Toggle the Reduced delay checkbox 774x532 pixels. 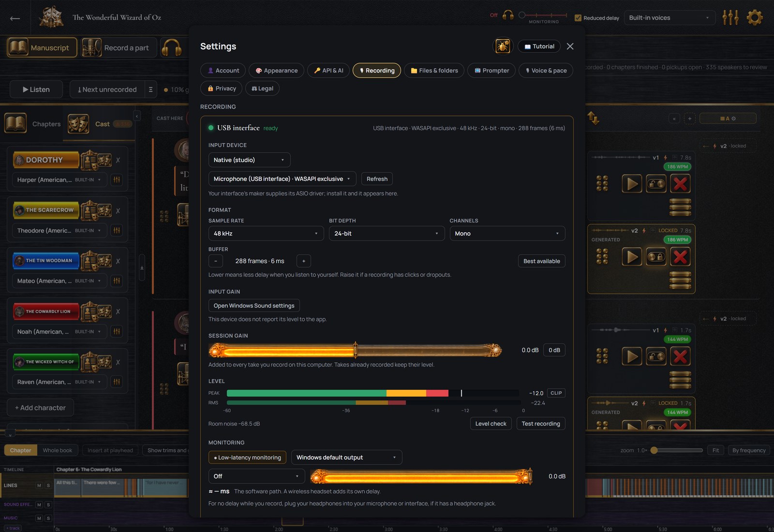pyautogui.click(x=578, y=18)
